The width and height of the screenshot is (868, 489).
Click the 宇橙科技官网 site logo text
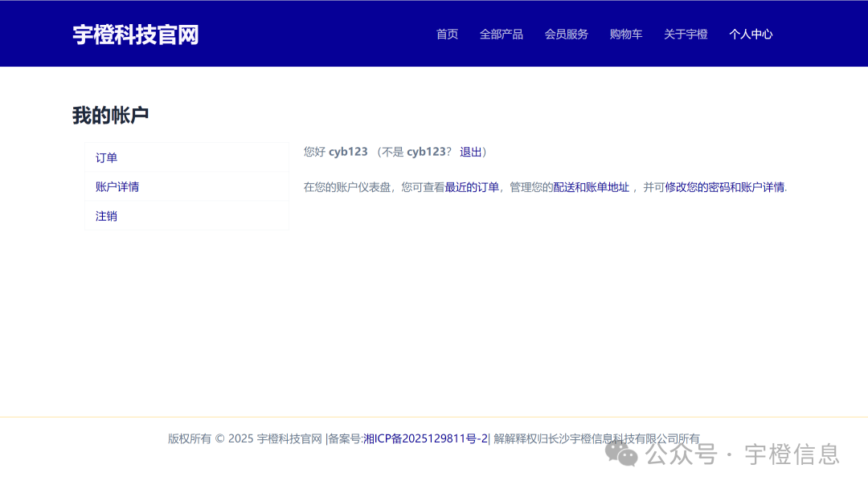[136, 34]
